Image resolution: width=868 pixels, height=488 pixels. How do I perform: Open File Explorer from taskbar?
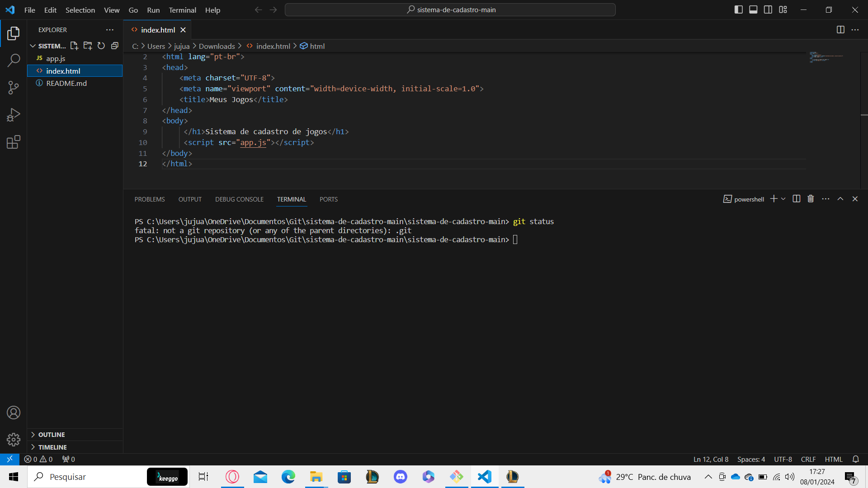[x=316, y=477]
